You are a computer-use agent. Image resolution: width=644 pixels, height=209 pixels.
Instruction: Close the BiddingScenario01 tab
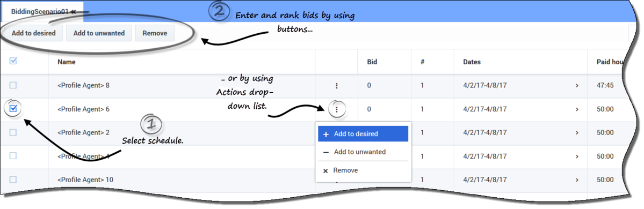[73, 12]
